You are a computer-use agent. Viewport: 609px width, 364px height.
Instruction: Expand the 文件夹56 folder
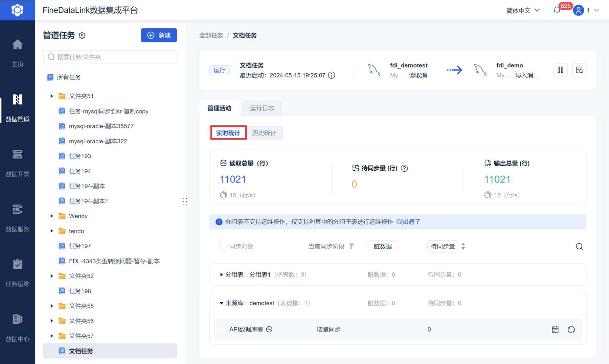point(52,321)
